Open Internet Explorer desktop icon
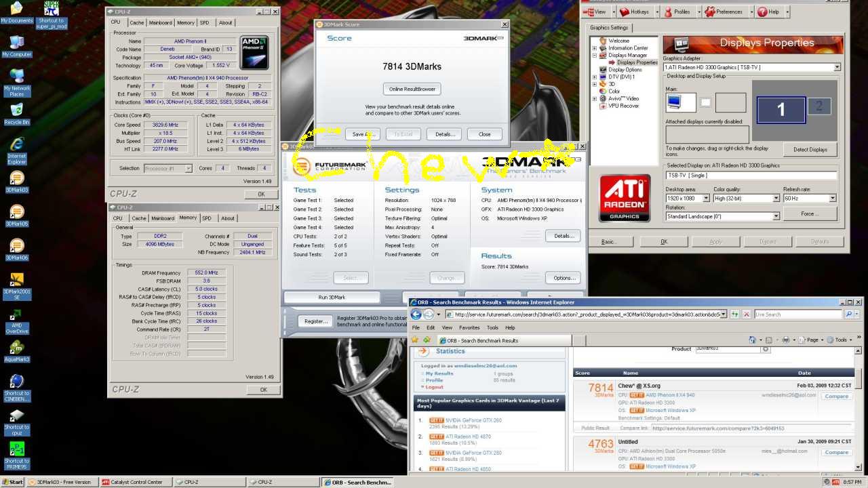Screen dimensions: 868x488 coord(17,150)
